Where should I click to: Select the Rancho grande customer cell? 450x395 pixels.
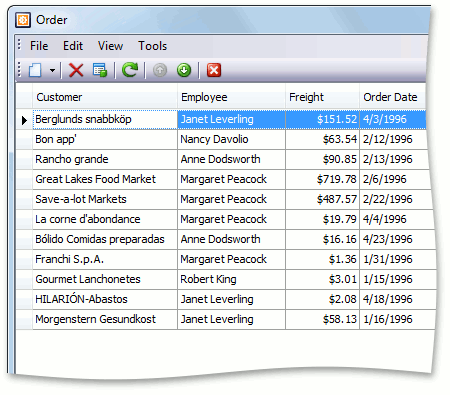coord(105,159)
